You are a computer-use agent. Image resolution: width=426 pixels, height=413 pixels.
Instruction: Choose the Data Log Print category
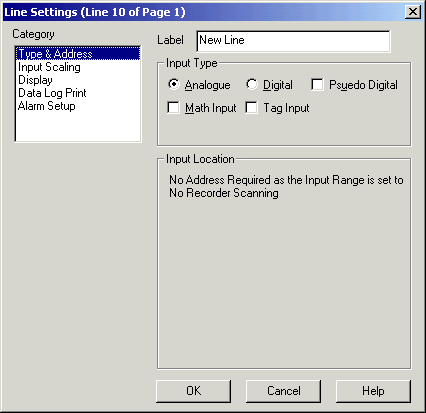coord(52,93)
